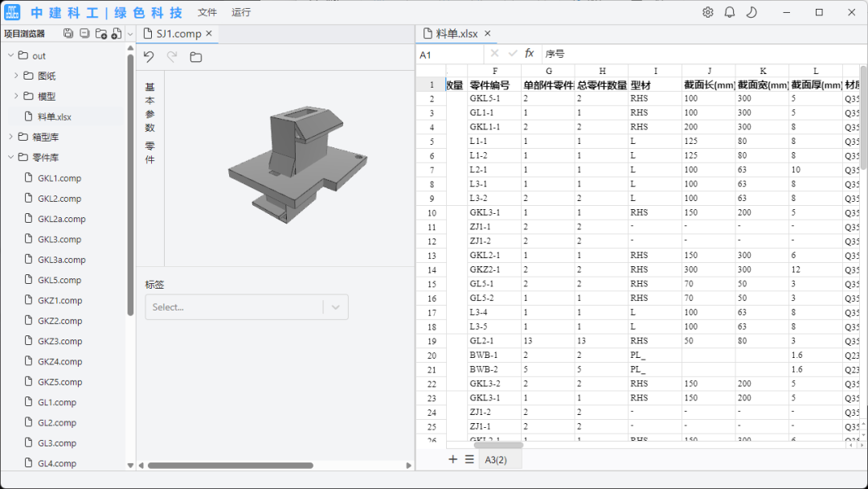
Task: Click the new folder icon
Action: 100,34
